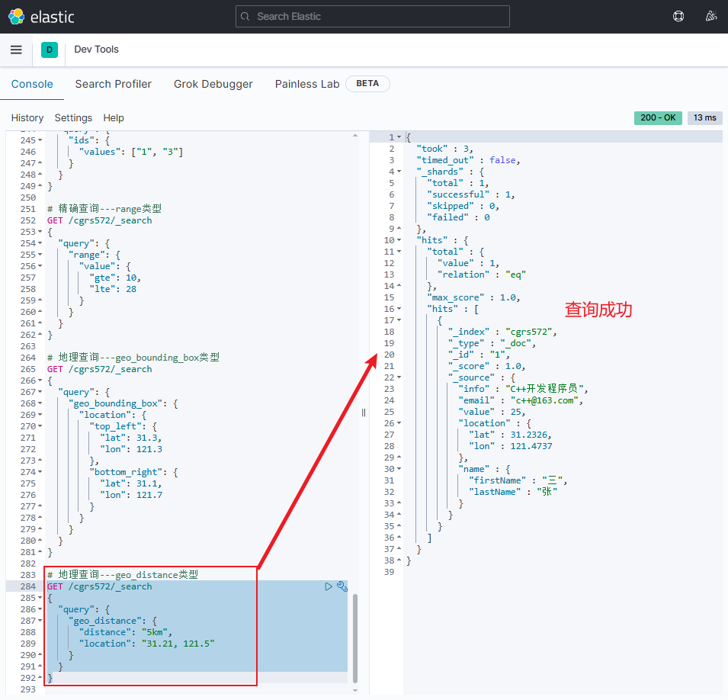Click the "_index" : "cgrs572" response line
The height and width of the screenshot is (700, 728).
coord(502,332)
